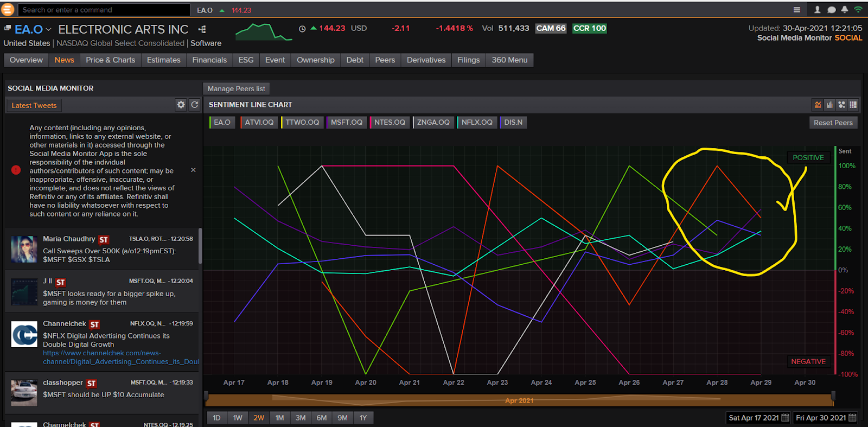Expand the EA.O ticker dropdown
Viewport: 868px width, 427px height.
click(x=48, y=29)
